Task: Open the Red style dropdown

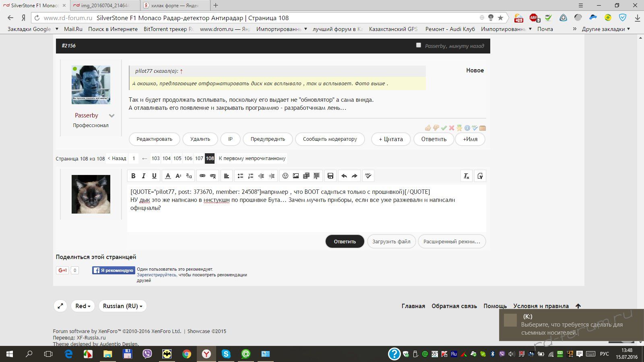Action: 83,306
